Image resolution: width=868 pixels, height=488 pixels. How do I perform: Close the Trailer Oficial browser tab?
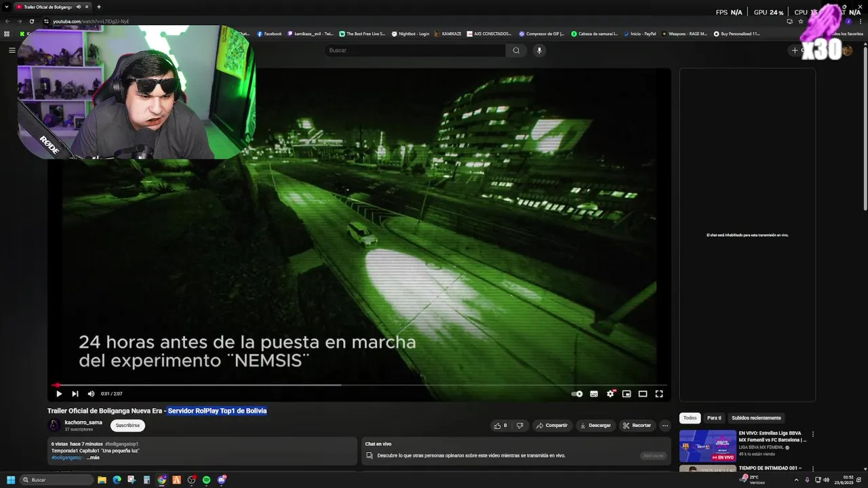(87, 7)
